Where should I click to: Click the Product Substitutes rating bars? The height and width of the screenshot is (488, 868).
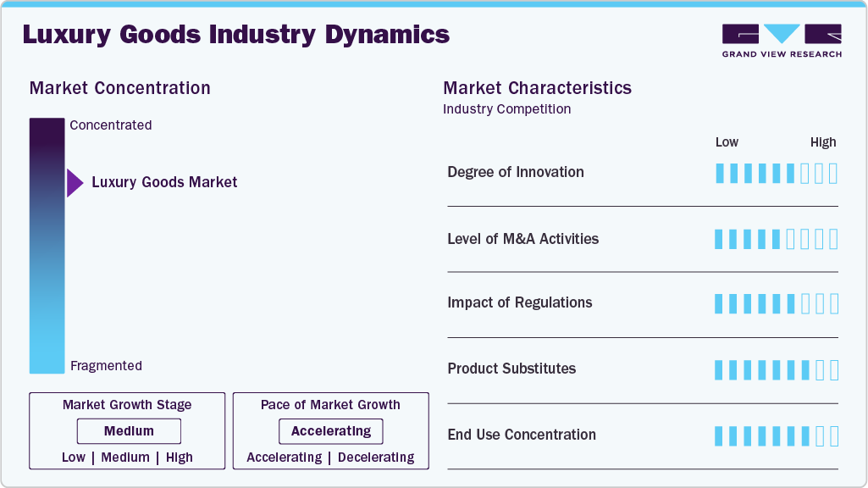pyautogui.click(x=776, y=369)
